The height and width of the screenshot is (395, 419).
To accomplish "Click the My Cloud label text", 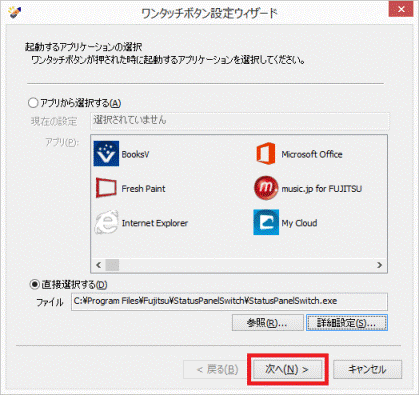I will pos(299,223).
